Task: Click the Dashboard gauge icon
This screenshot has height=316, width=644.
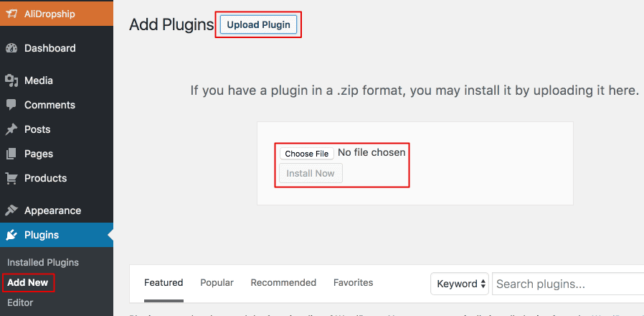Action: point(11,48)
